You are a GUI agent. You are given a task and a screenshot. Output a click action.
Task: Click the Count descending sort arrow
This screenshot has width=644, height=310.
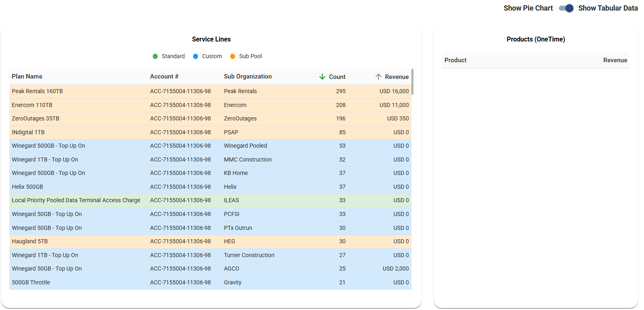[322, 76]
